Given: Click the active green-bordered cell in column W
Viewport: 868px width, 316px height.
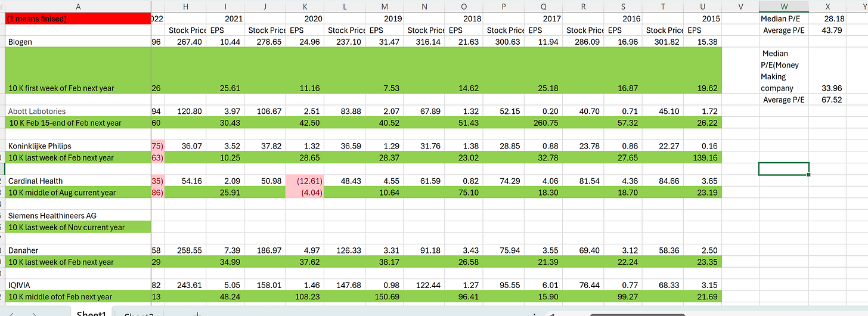Looking at the screenshot, I should pyautogui.click(x=783, y=169).
